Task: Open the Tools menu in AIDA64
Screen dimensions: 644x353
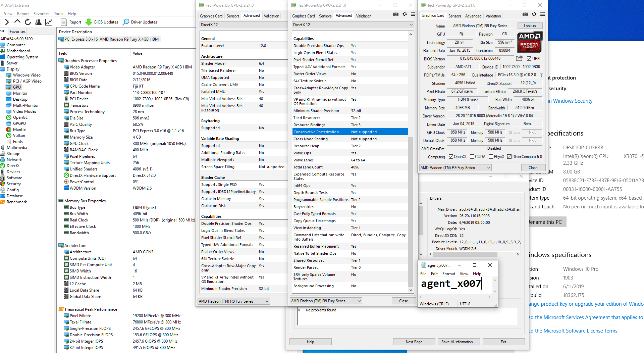Action: coord(58,14)
